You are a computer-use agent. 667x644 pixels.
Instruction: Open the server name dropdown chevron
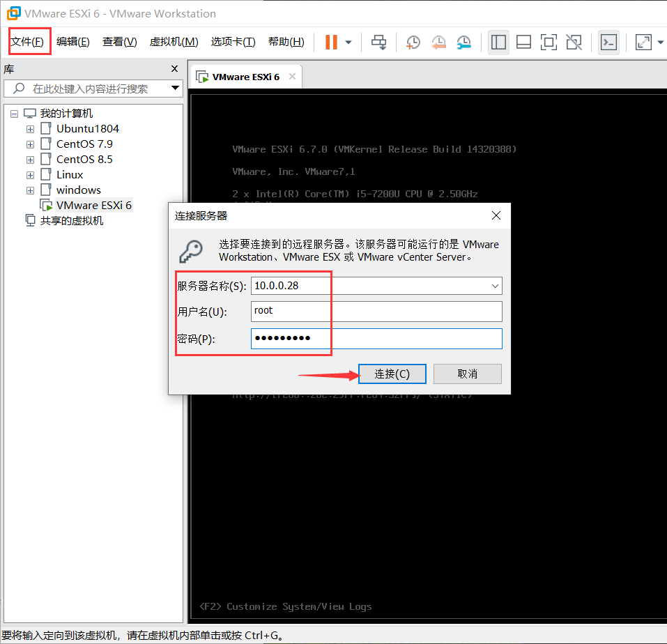495,286
